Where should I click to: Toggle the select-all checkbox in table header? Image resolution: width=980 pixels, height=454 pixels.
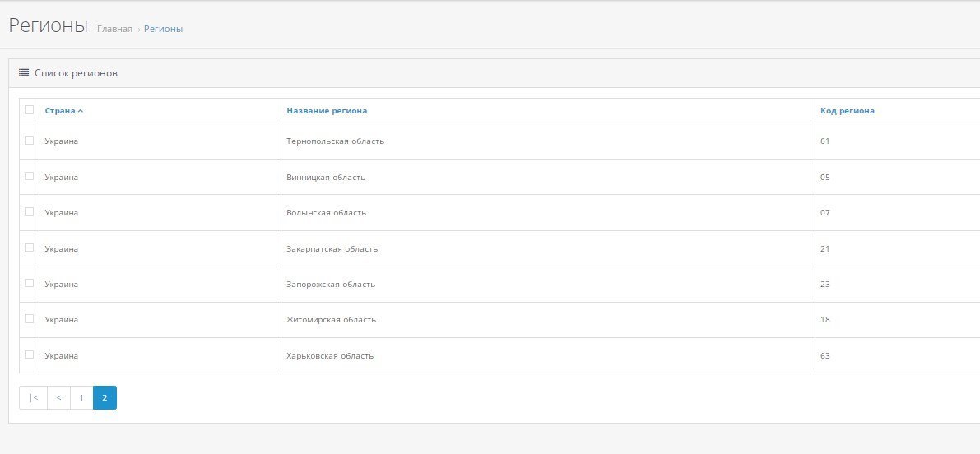(29, 110)
